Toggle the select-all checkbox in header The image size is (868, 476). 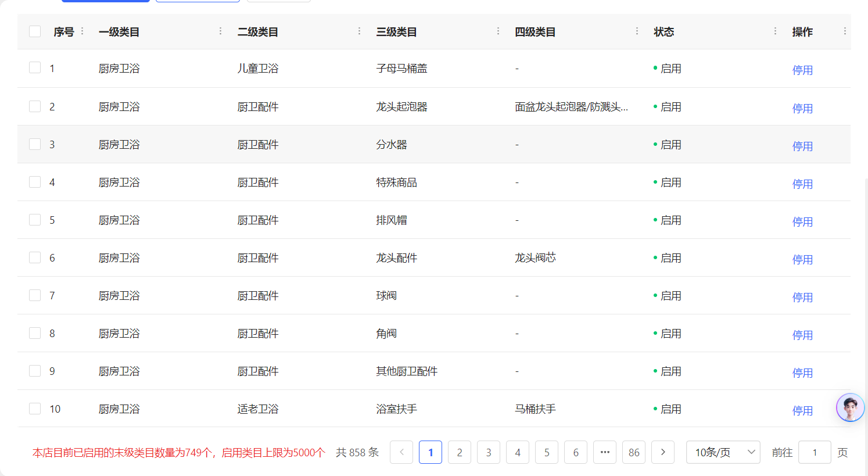pos(35,31)
